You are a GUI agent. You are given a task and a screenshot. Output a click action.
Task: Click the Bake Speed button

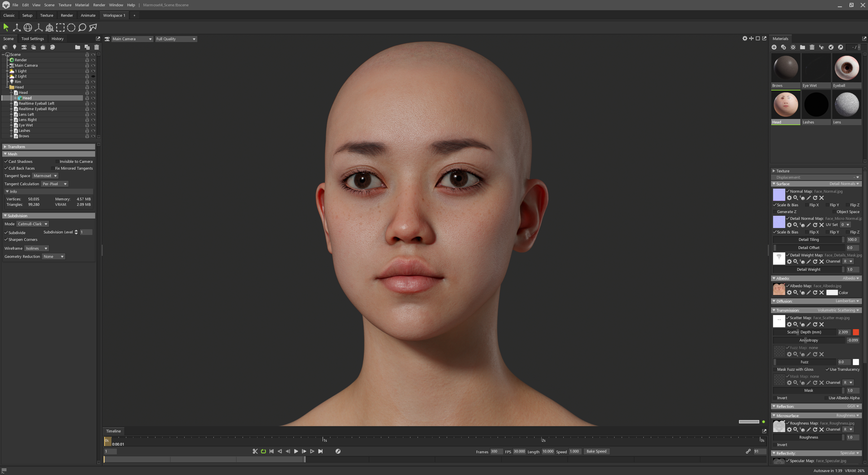point(597,451)
